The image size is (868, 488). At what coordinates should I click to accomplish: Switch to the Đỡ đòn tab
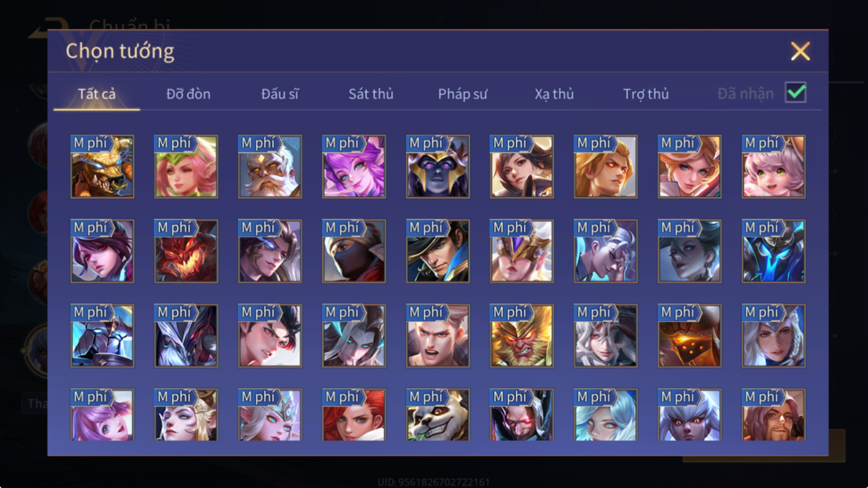[x=188, y=94]
